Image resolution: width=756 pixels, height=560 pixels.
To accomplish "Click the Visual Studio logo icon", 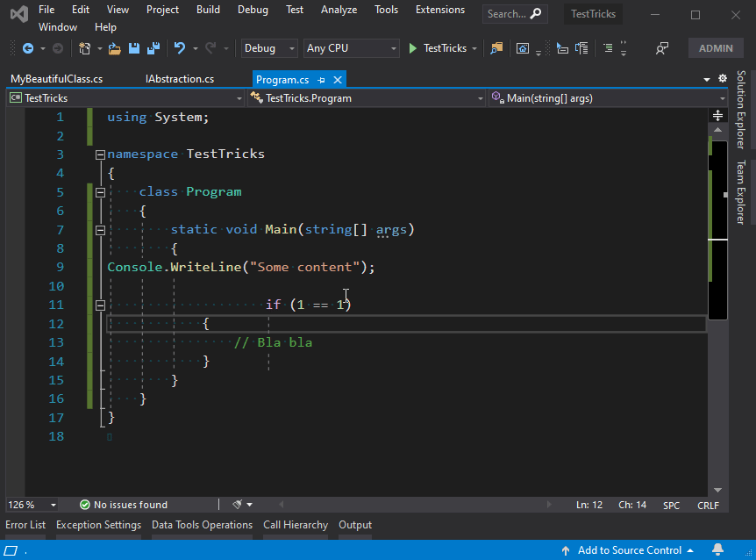I will click(x=19, y=14).
